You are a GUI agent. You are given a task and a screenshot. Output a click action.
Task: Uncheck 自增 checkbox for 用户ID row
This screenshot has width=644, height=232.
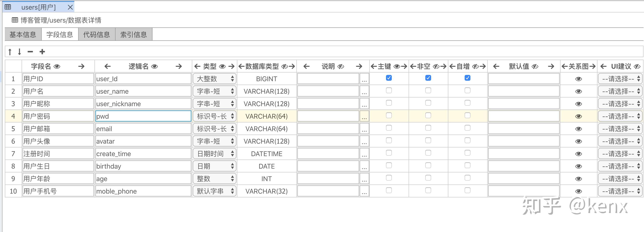click(468, 78)
